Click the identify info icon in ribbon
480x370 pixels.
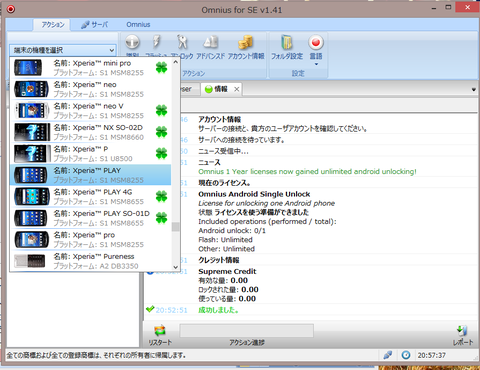132,42
